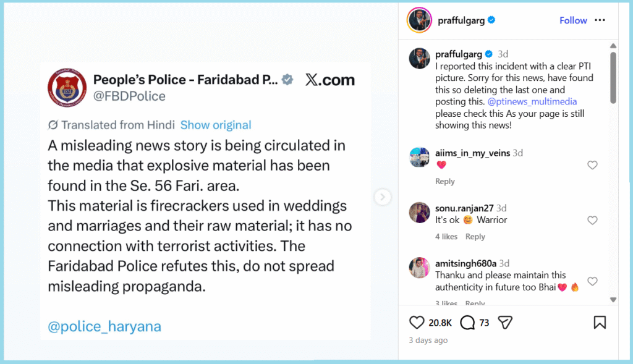
Task: Reply to sonu.ranjan27's comment
Action: pos(475,237)
